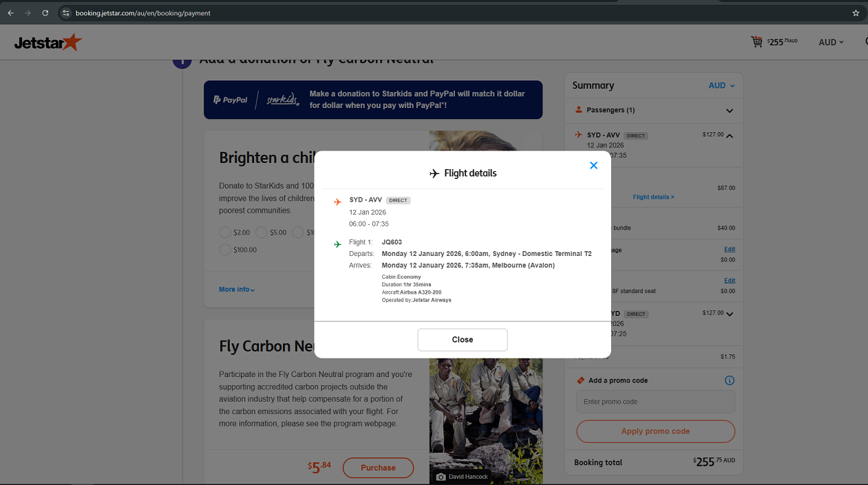Click the address bar URL
Screen dimensions: 868x485
pos(143,13)
